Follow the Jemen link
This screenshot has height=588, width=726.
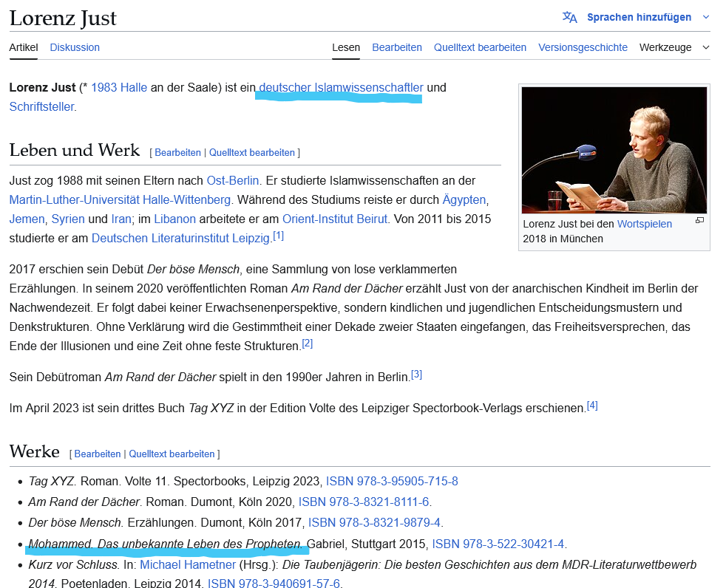tap(27, 219)
